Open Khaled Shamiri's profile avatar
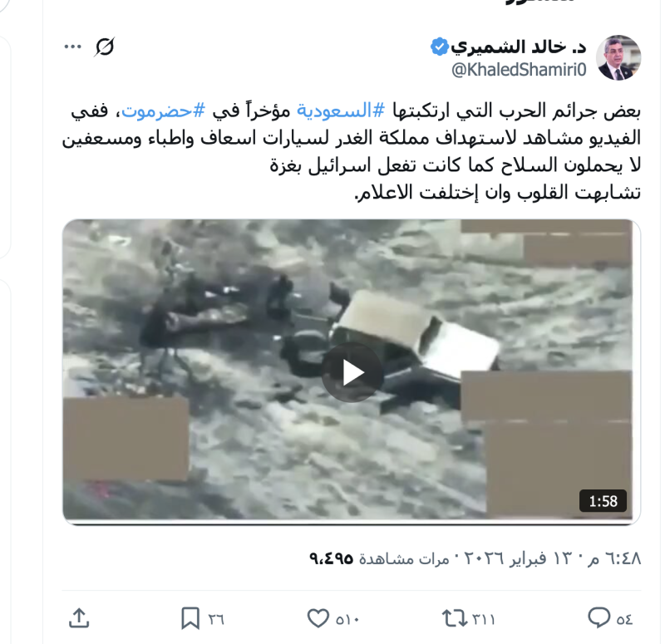Viewport: 665px width, 644px height. 618,57
